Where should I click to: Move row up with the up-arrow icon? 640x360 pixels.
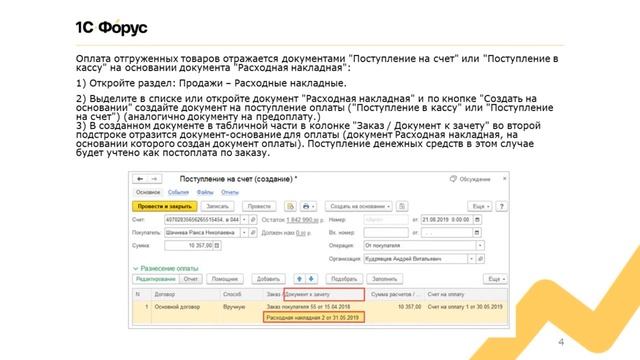(x=300, y=279)
